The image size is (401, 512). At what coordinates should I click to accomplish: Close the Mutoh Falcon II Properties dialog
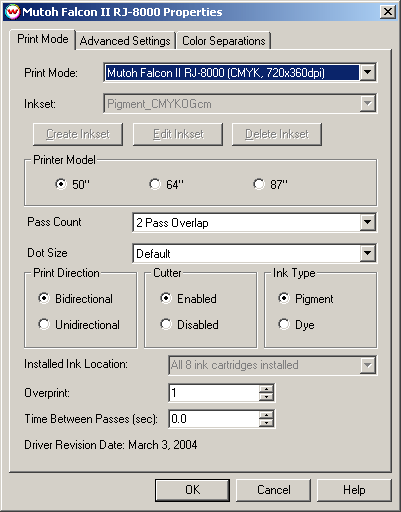pyautogui.click(x=388, y=12)
